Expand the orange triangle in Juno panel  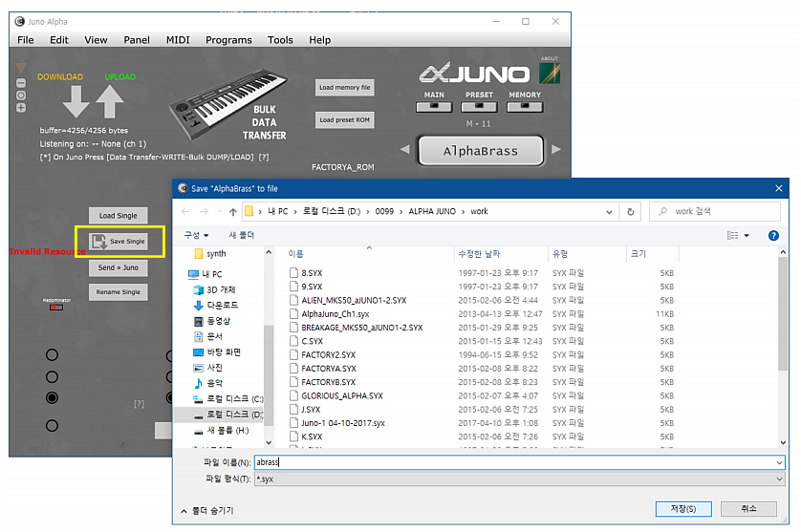click(21, 68)
